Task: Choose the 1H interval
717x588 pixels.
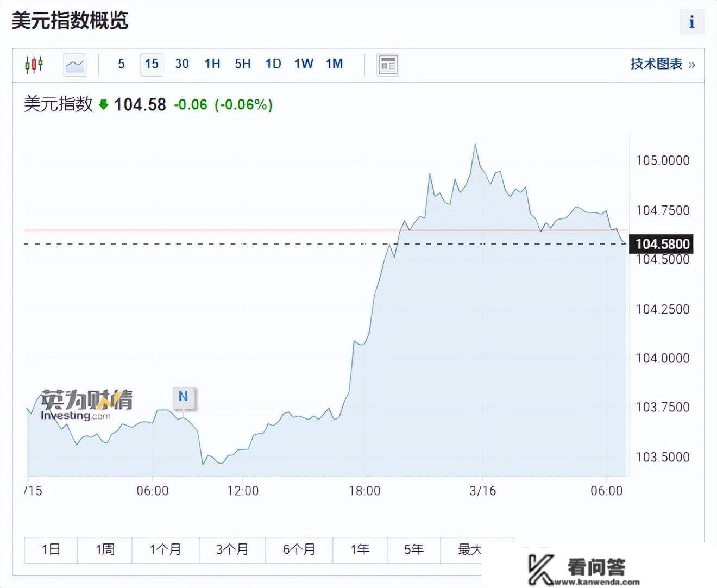Action: coord(212,64)
